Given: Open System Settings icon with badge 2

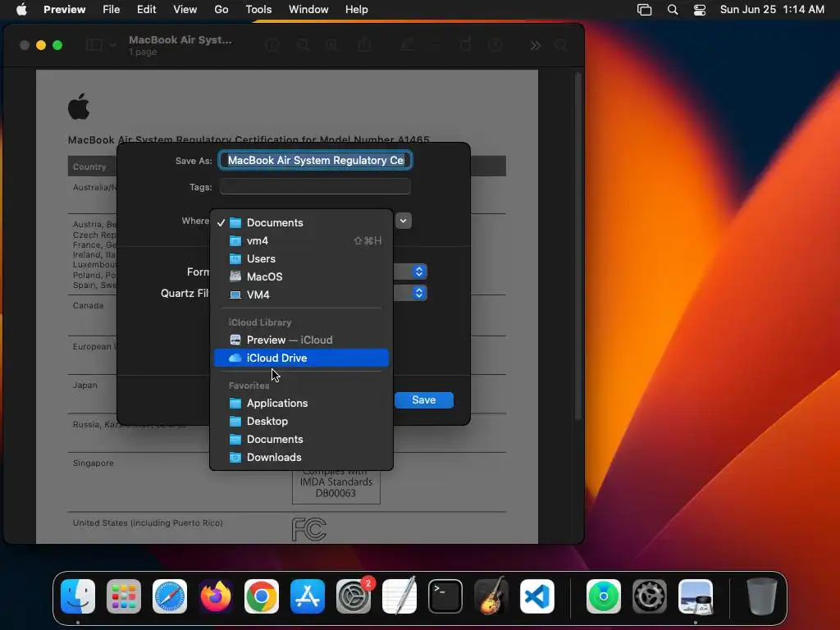Looking at the screenshot, I should point(354,596).
